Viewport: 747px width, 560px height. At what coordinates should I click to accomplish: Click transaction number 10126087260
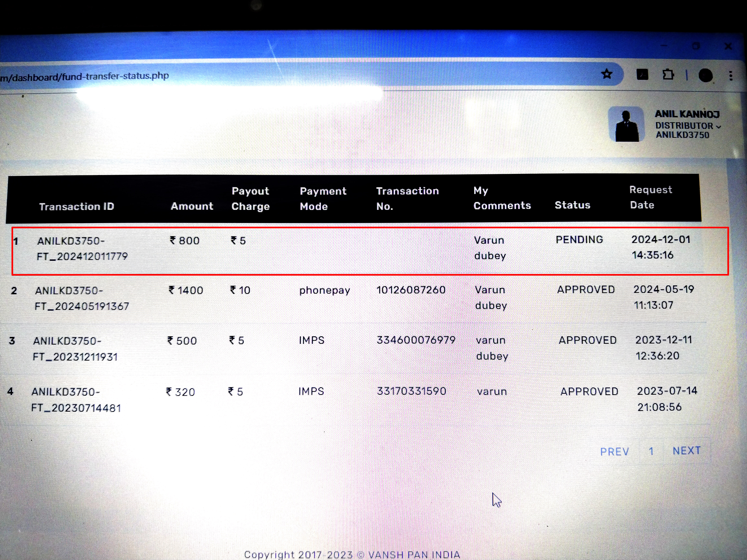(x=411, y=290)
